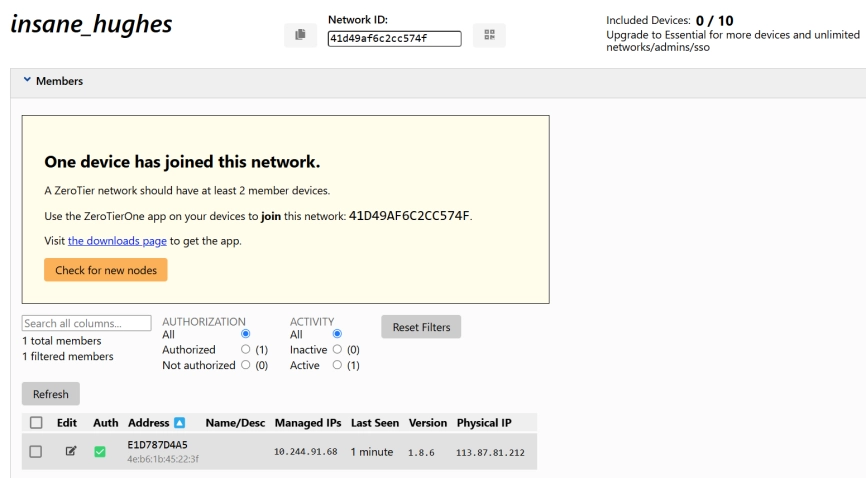This screenshot has height=478, width=866.
Task: Sort by Address column arrow icon
Action: click(x=180, y=423)
